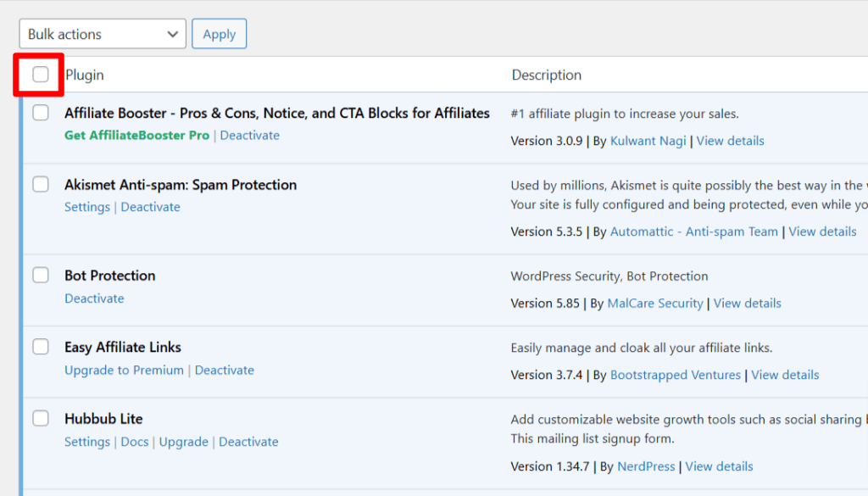Deactivate the Bot Protection plugin
The height and width of the screenshot is (496, 868).
point(94,298)
